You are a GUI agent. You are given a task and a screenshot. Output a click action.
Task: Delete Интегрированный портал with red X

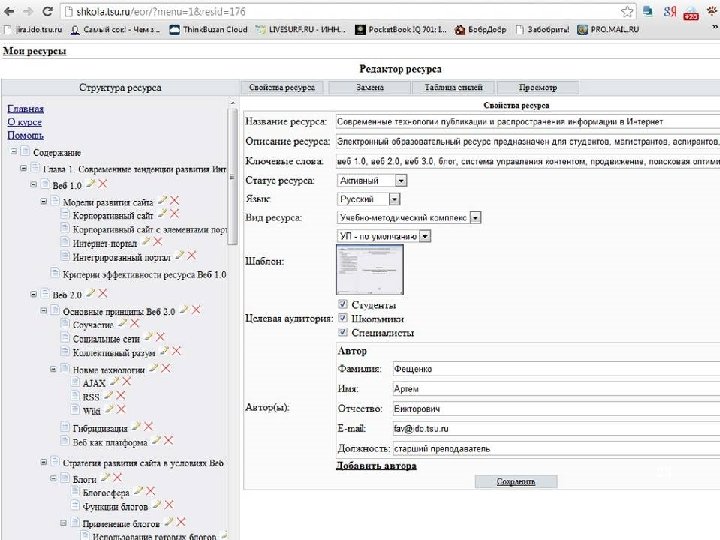tap(191, 255)
